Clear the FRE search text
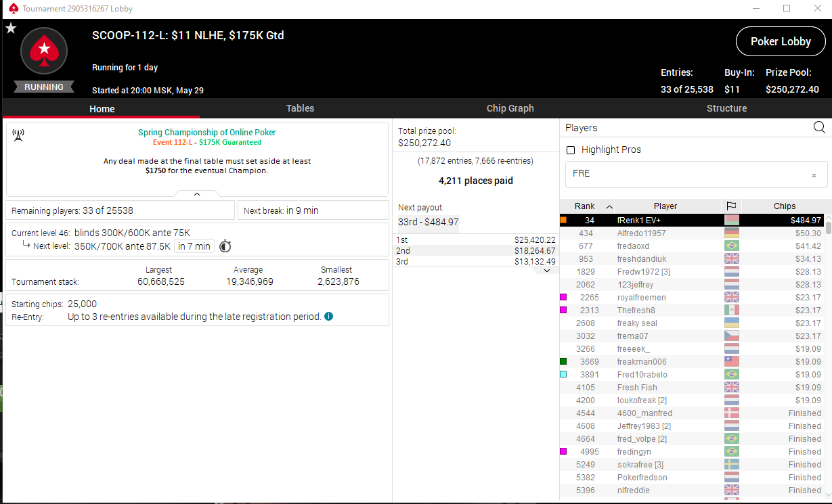 point(814,175)
